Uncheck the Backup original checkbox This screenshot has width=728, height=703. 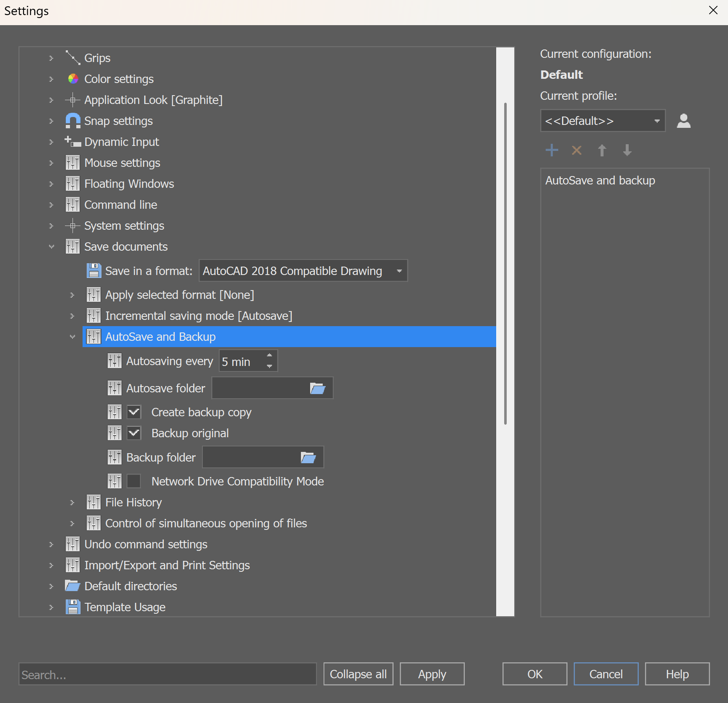pos(134,433)
